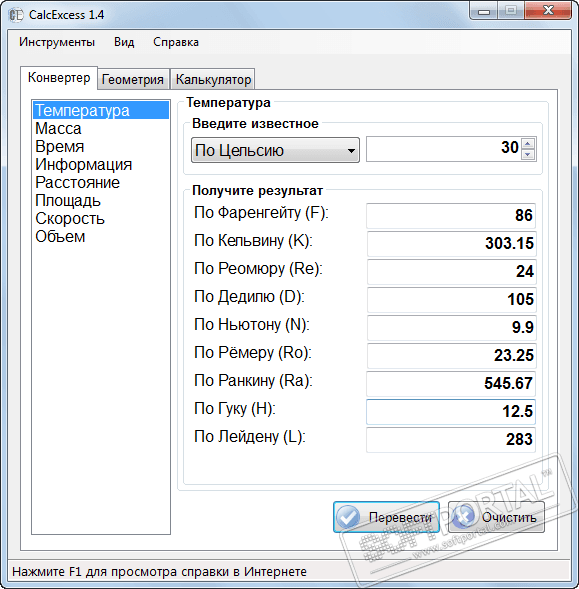Decrease the value with the spinner down arrow
The image size is (579, 589).
coord(528,154)
